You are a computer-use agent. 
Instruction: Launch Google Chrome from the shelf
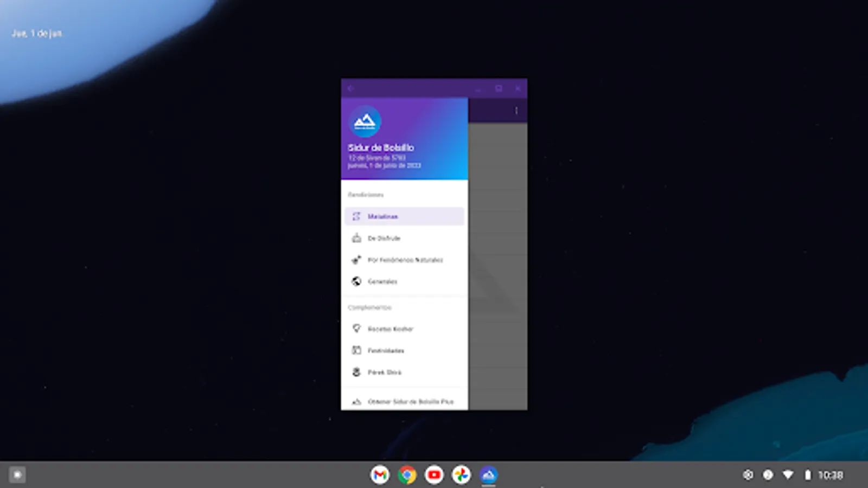coord(407,475)
